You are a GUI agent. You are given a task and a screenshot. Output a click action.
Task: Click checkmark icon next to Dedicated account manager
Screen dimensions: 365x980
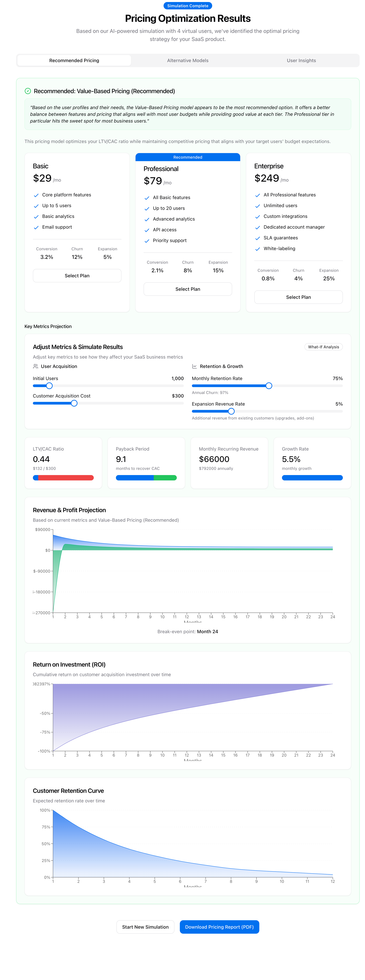pos(257,227)
